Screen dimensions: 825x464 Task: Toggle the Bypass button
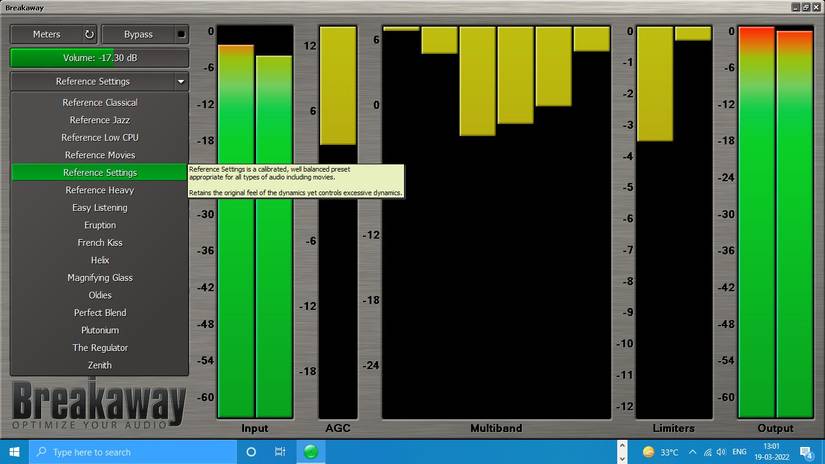coord(145,34)
